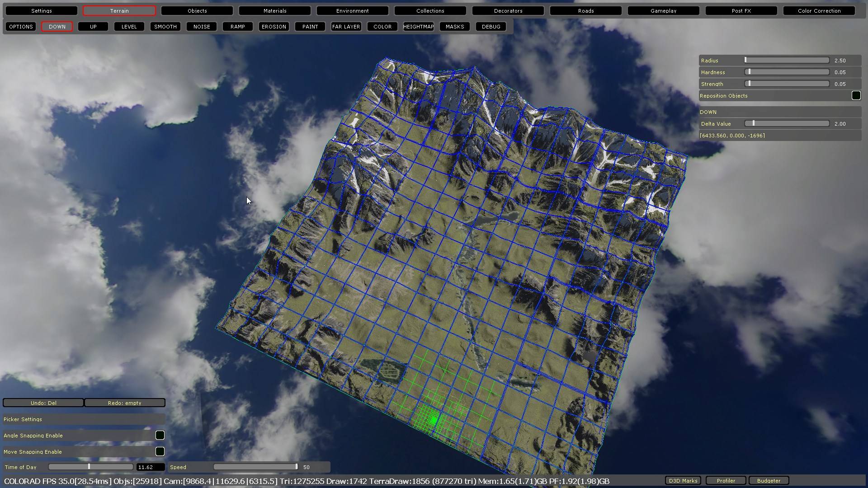This screenshot has height=488, width=868.
Task: Collapse the DOWN section header
Action: 780,112
